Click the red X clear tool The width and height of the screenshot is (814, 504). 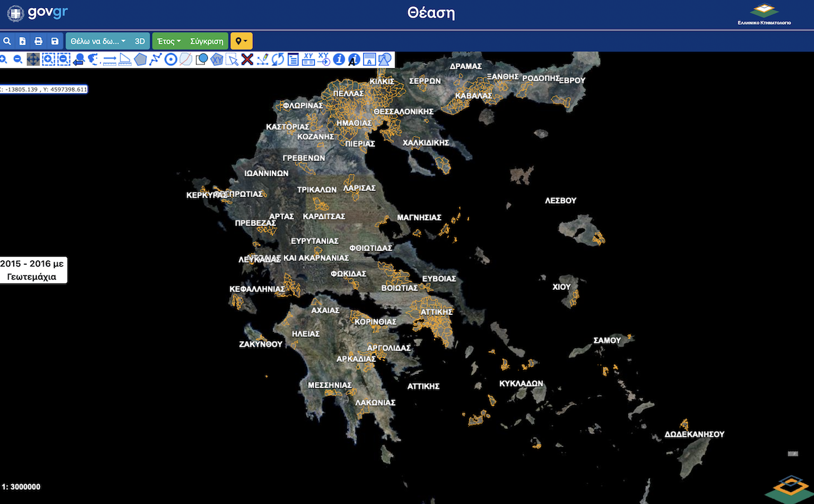[247, 59]
